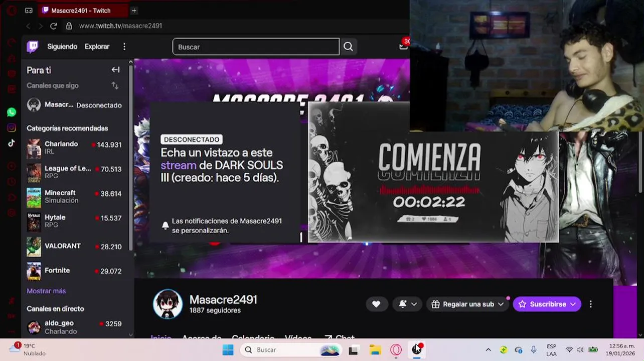Click the browser address bar URL

tap(120, 26)
